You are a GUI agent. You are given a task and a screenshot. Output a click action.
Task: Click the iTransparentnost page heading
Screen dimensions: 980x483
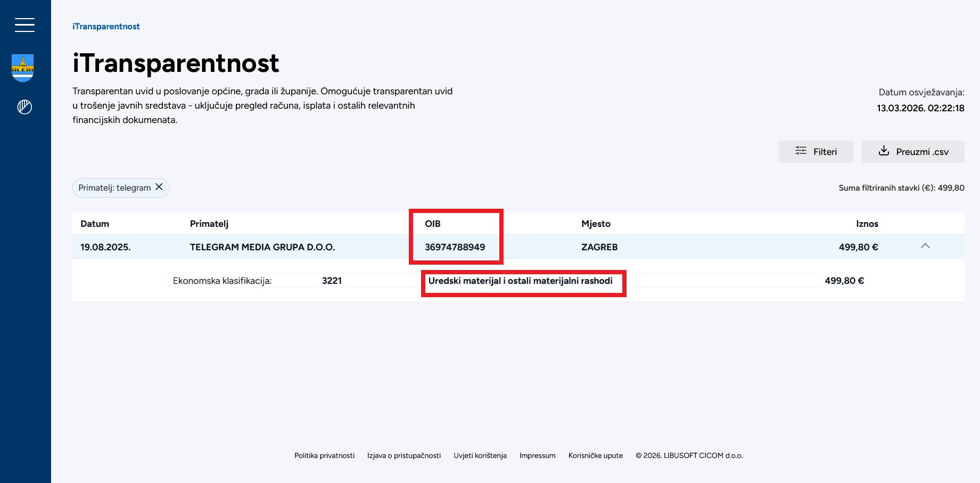pos(176,63)
